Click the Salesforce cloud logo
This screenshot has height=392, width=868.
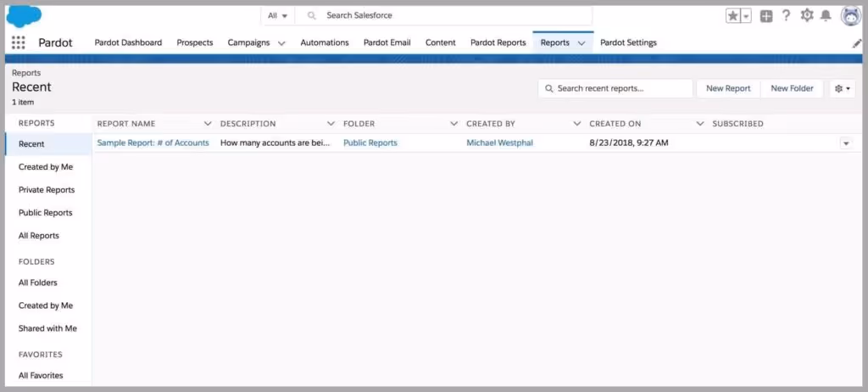tap(24, 16)
